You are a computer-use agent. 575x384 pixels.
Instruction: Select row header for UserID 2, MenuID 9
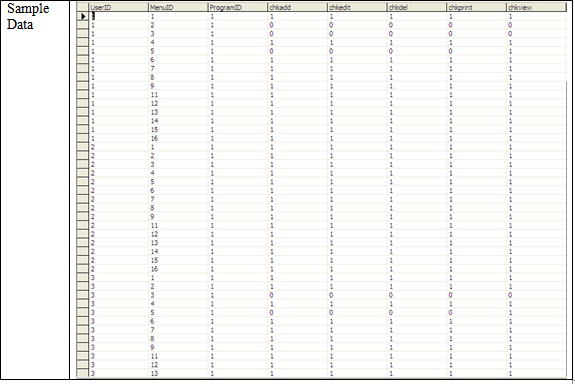(x=83, y=217)
